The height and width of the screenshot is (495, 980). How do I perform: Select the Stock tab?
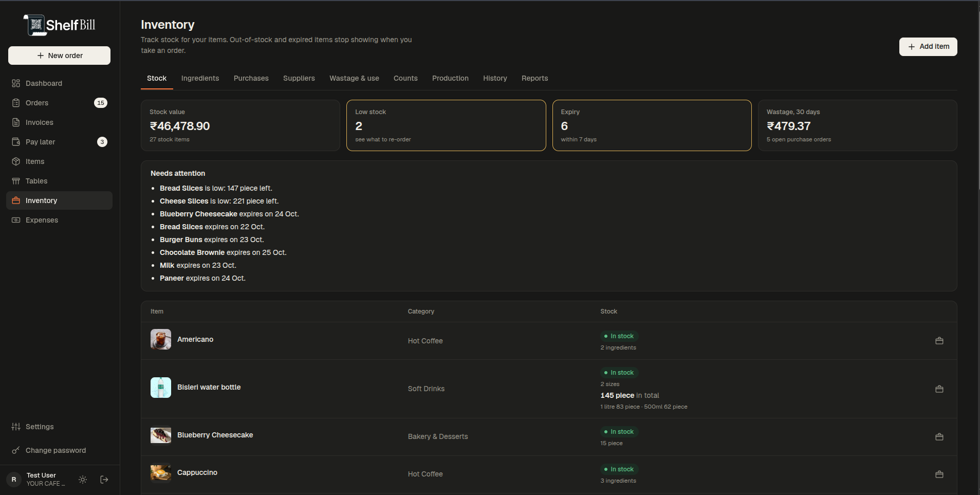pos(157,78)
